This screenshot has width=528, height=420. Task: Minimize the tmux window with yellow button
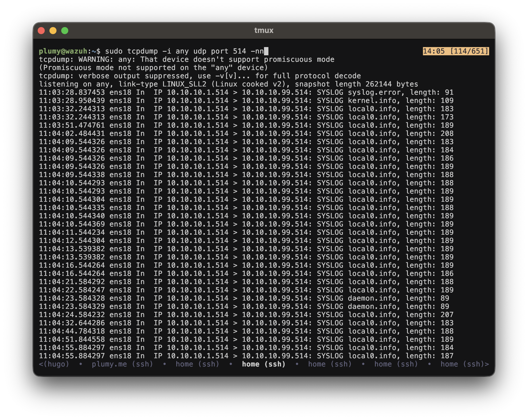53,31
